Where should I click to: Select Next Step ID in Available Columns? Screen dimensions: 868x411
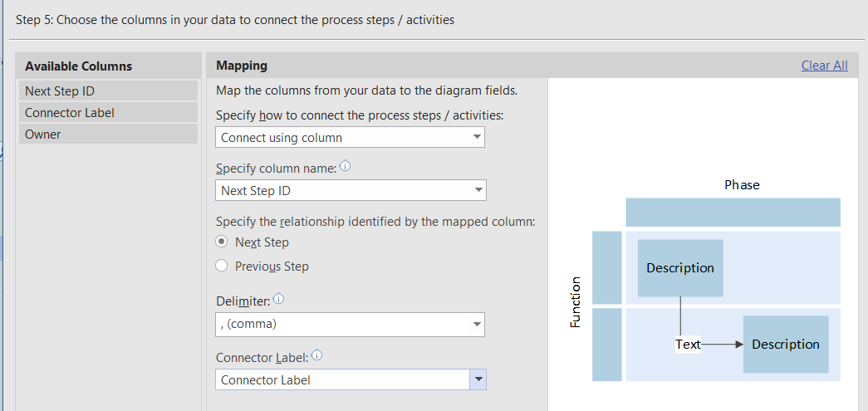point(108,91)
